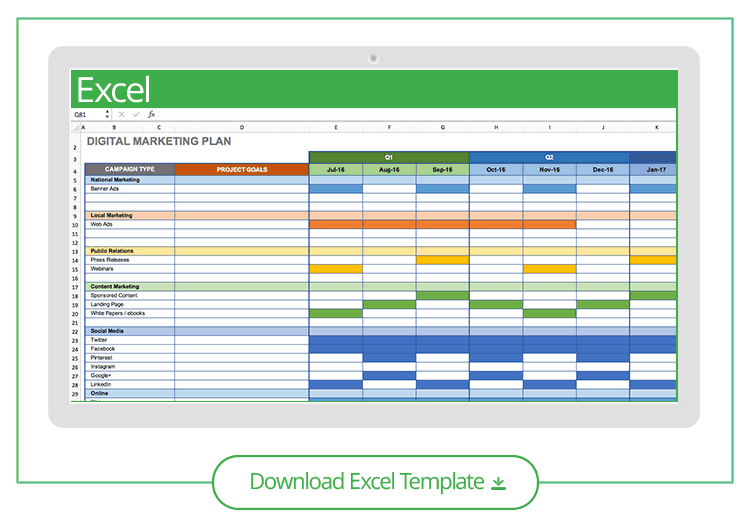Select the Q2 quarter header cell
Screen dimensions: 746x528
click(549, 157)
